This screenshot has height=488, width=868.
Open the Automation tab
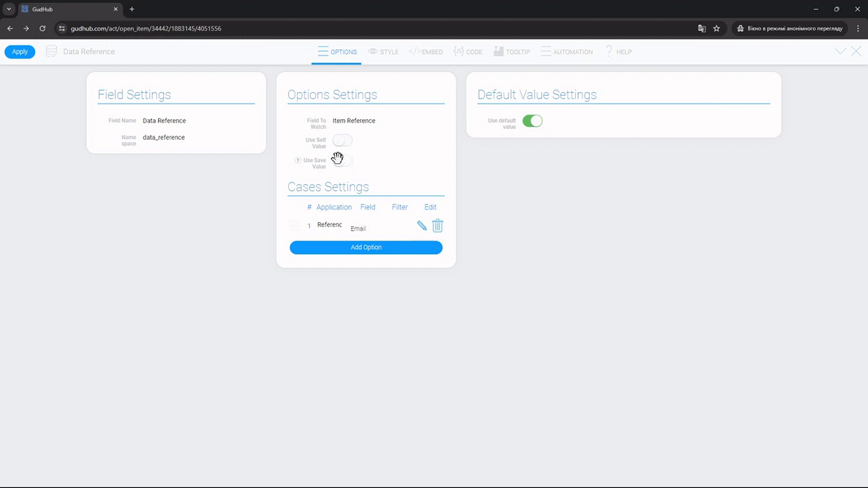[567, 52]
